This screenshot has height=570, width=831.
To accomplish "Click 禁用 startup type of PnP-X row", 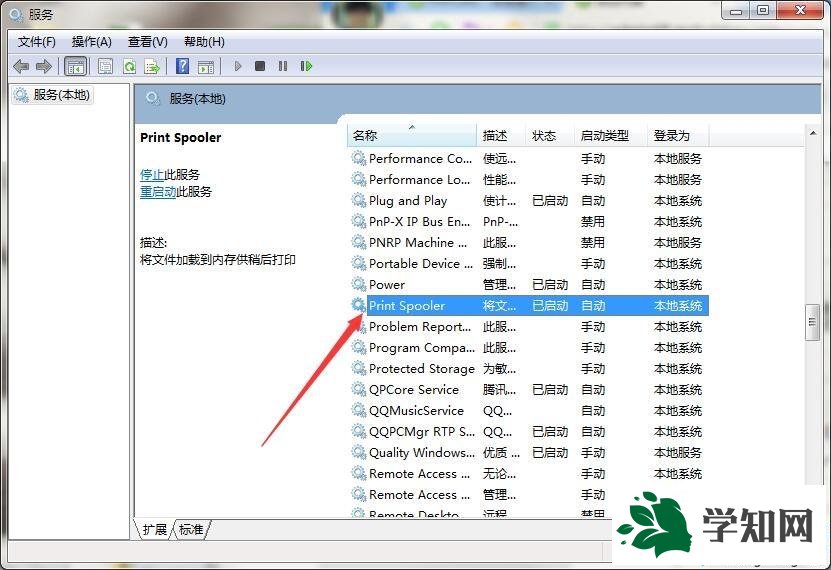I will [x=593, y=221].
